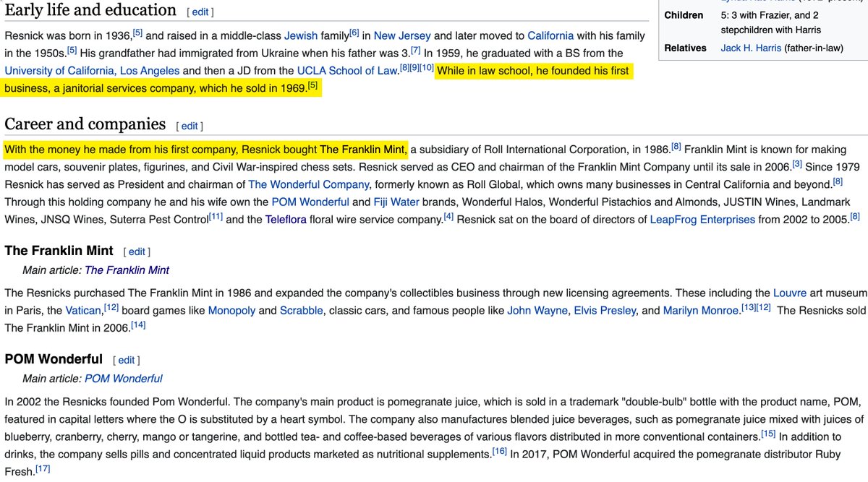Open citation [4] after Teleflora company
Viewport: 868px width, 482px height.
(448, 216)
